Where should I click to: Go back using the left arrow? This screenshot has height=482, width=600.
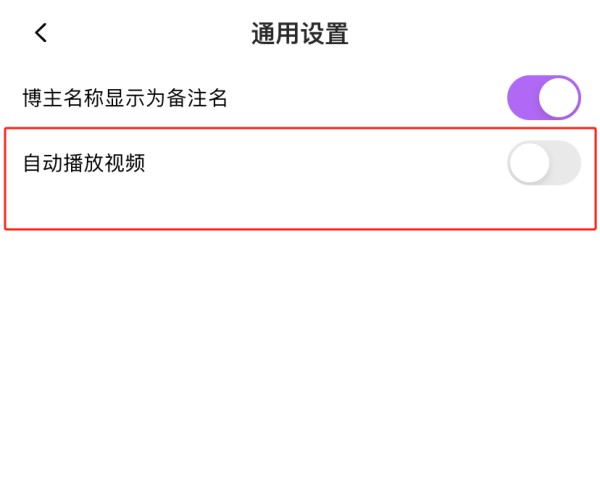pos(41,33)
